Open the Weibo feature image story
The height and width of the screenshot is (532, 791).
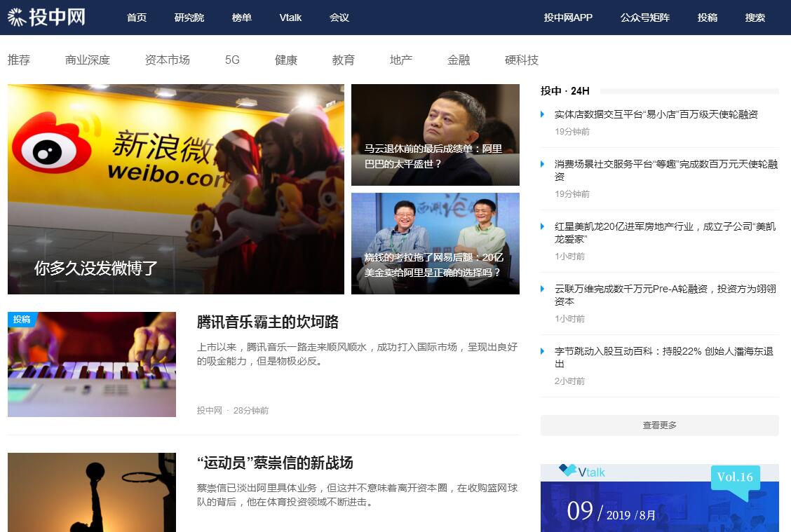pyautogui.click(x=175, y=189)
